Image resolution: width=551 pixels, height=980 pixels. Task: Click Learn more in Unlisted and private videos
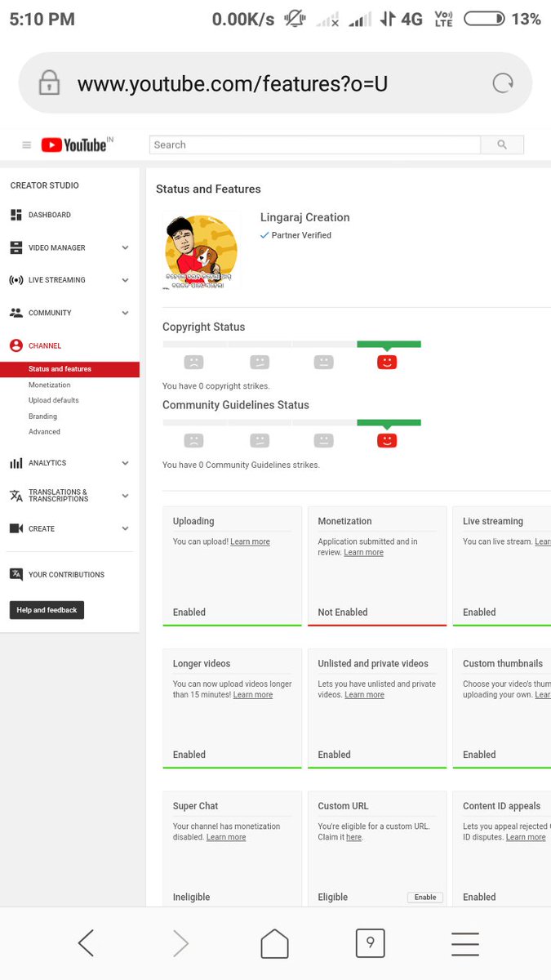(364, 695)
